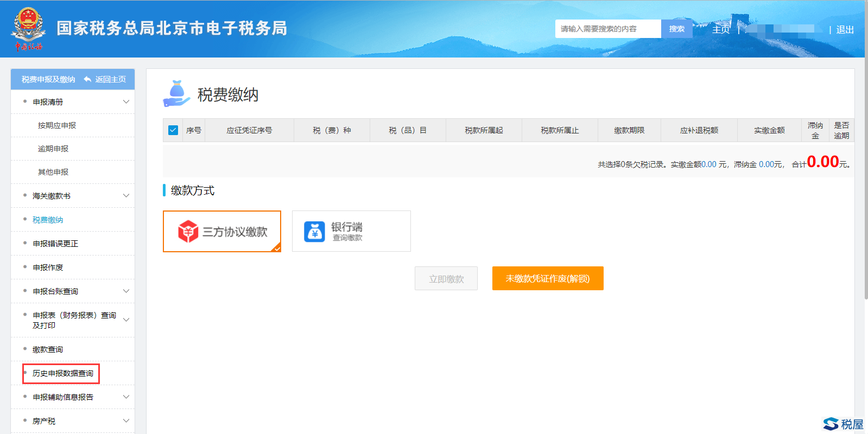The height and width of the screenshot is (434, 868).
Task: Go to 主页 link in header
Action: tap(721, 29)
